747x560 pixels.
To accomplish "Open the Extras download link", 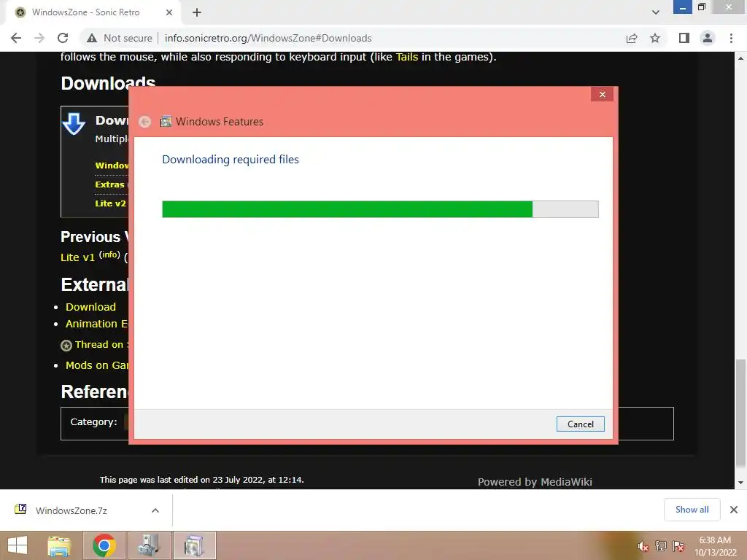I will pos(109,184).
